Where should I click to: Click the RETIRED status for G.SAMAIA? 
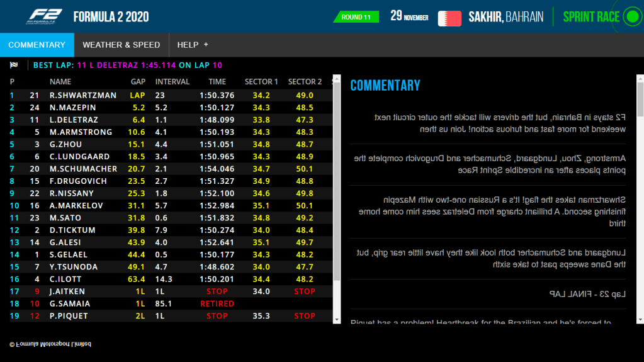217,303
